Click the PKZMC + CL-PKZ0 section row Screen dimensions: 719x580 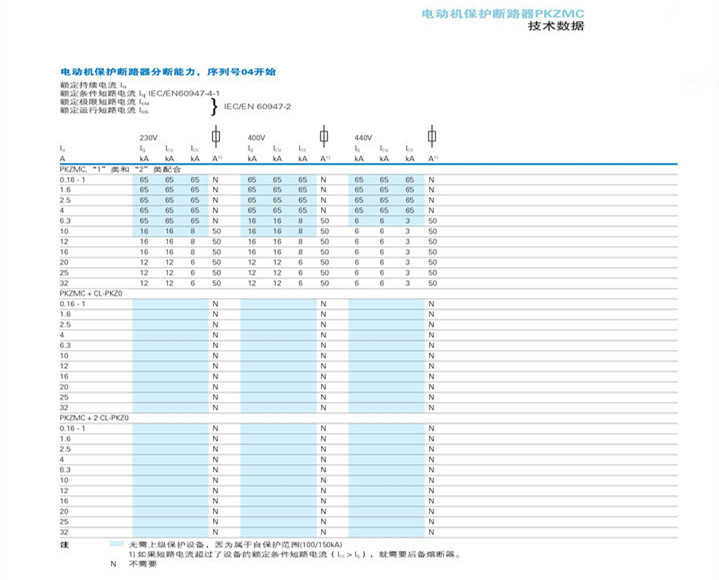pyautogui.click(x=91, y=293)
